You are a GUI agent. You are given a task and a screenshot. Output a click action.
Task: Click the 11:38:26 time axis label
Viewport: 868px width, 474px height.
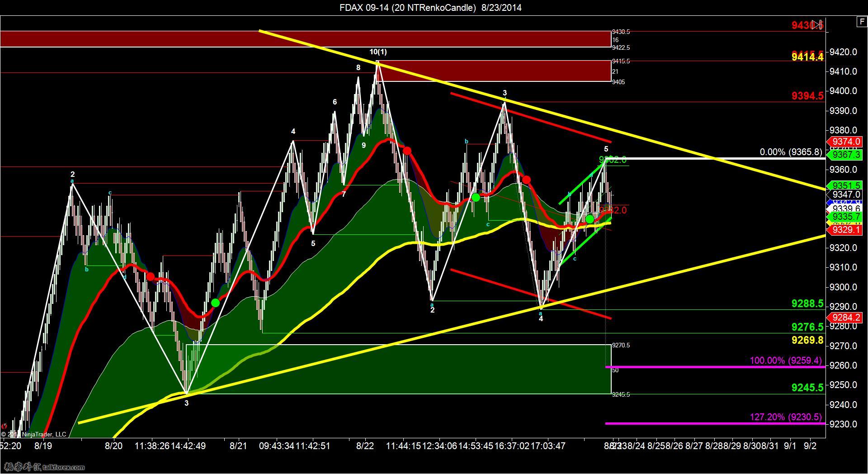(x=152, y=446)
